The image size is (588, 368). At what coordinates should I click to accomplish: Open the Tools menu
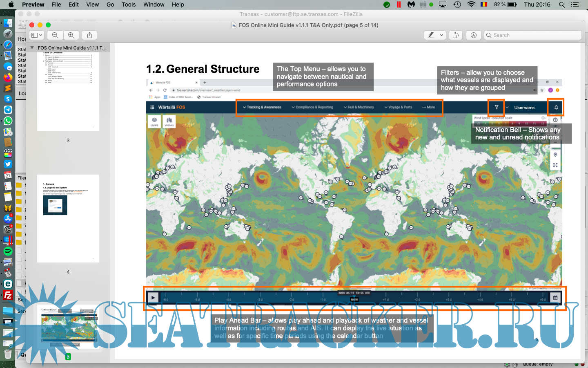(x=129, y=4)
